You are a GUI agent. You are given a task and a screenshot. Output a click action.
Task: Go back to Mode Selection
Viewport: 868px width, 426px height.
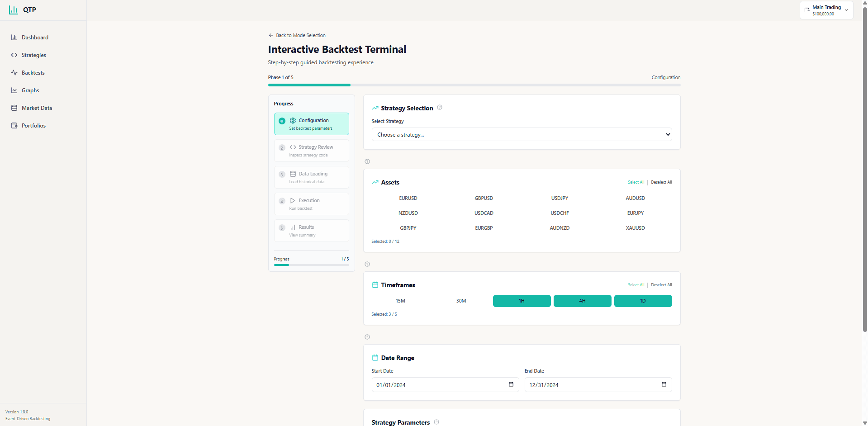click(x=297, y=35)
